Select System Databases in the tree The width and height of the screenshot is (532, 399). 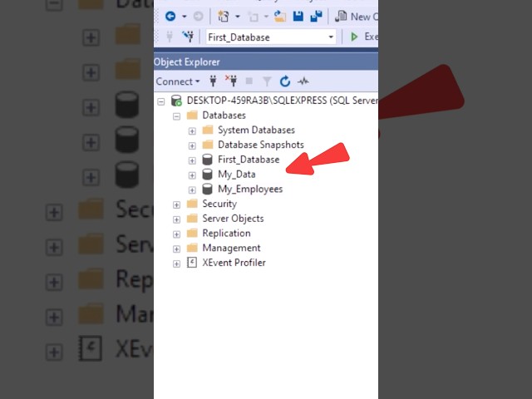pyautogui.click(x=256, y=130)
